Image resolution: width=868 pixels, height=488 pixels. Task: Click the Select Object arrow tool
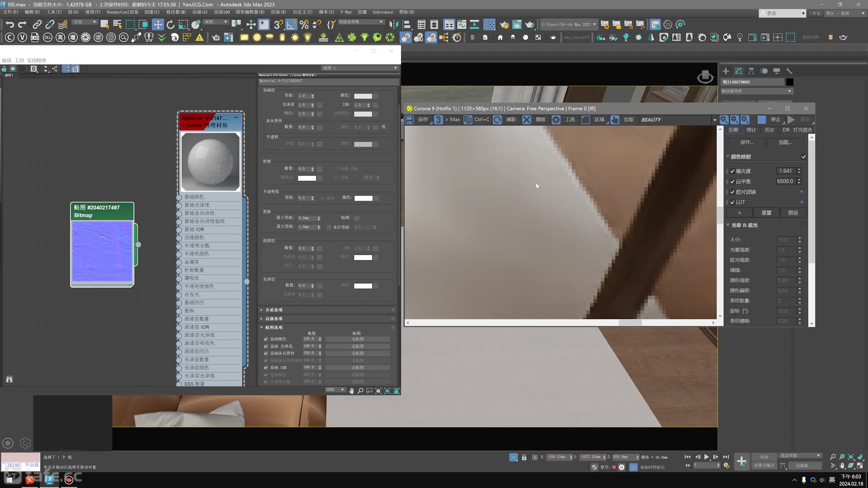point(104,24)
